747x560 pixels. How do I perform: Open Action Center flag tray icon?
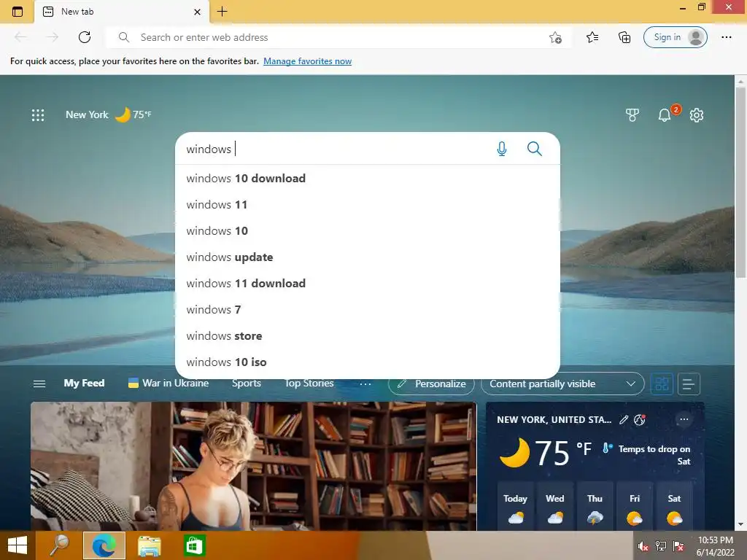(x=678, y=546)
